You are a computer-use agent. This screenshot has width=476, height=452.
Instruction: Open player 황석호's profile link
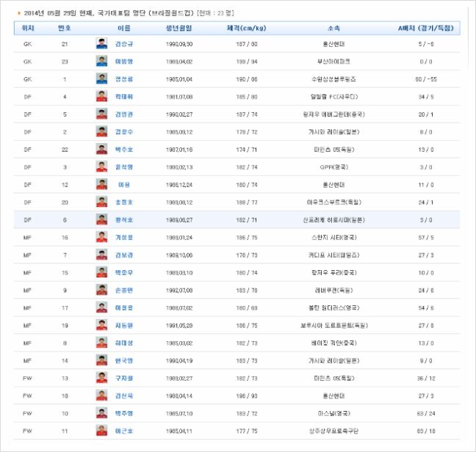(x=124, y=220)
